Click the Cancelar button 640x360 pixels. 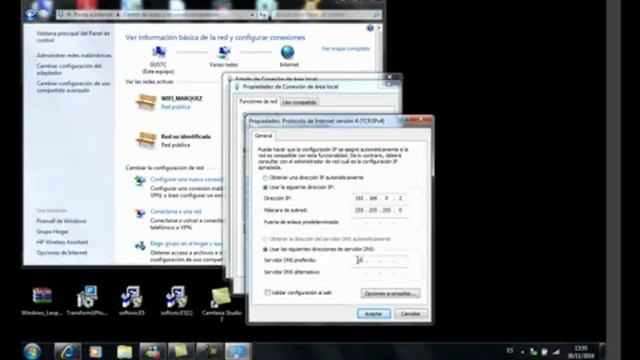click(410, 314)
